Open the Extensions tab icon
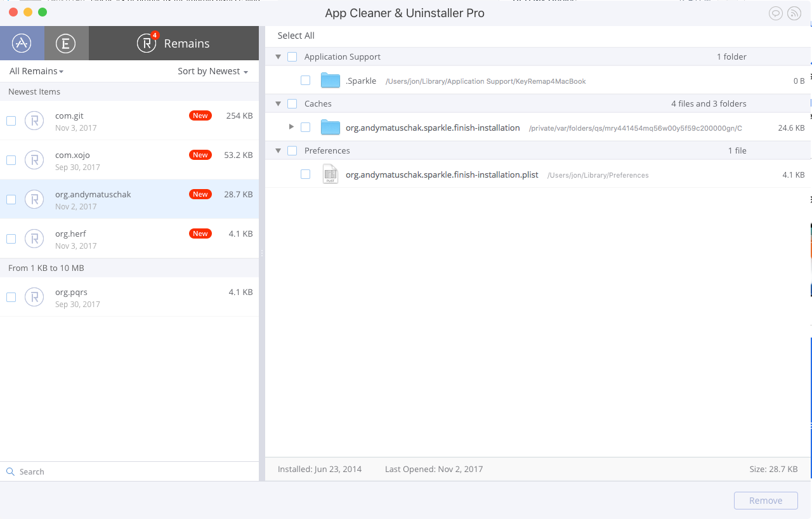Screen dimensions: 812x519 tap(66, 43)
